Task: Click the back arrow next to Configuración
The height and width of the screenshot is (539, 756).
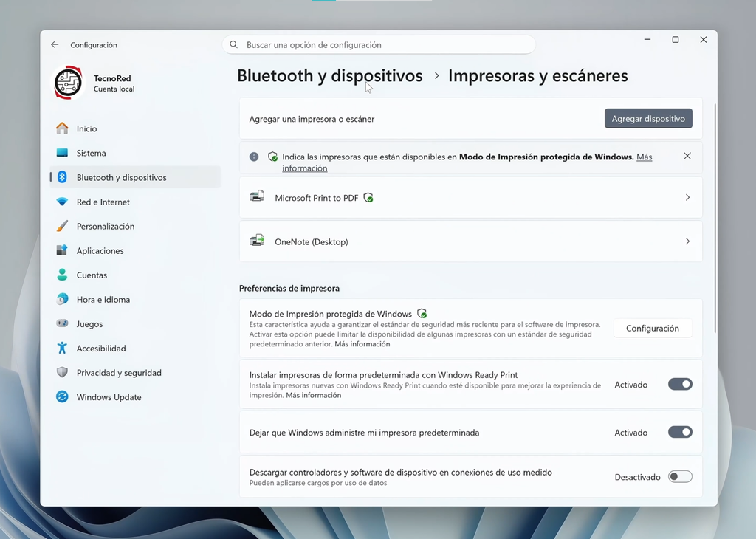Action: tap(55, 44)
